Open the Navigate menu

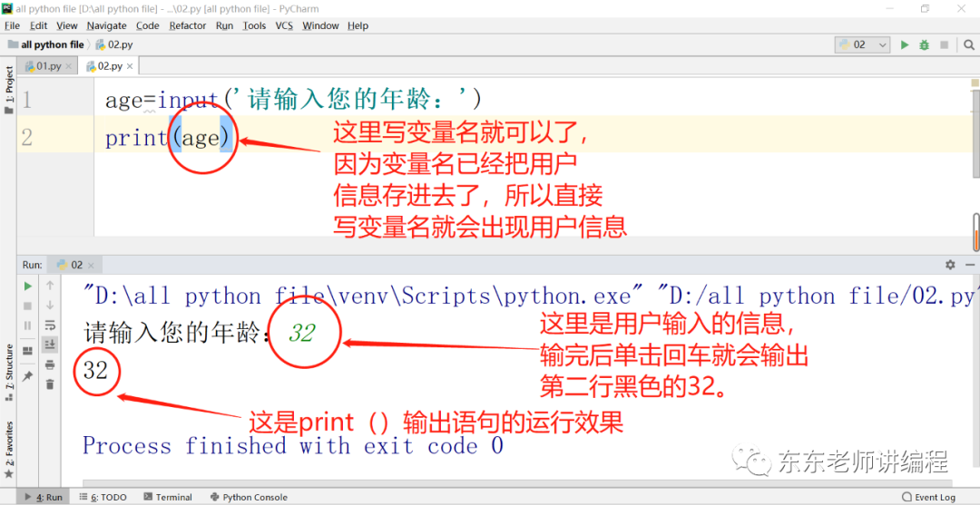tap(106, 25)
